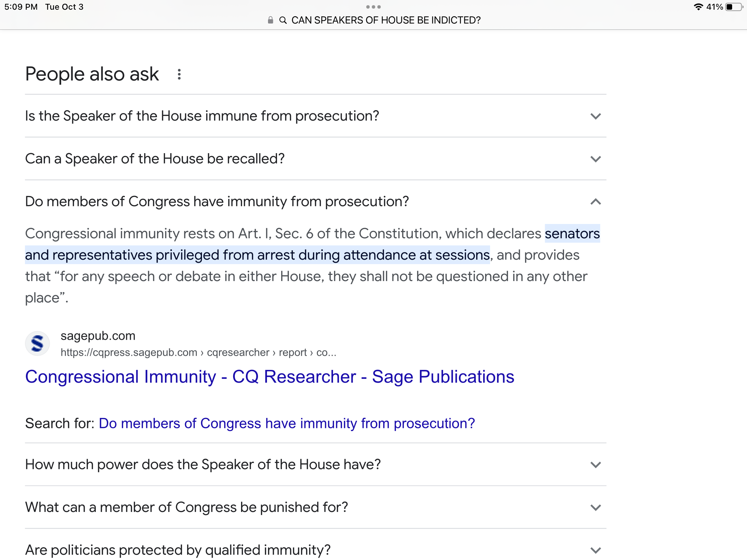
Task: Tap the battery status icon
Action: pyautogui.click(x=734, y=7)
